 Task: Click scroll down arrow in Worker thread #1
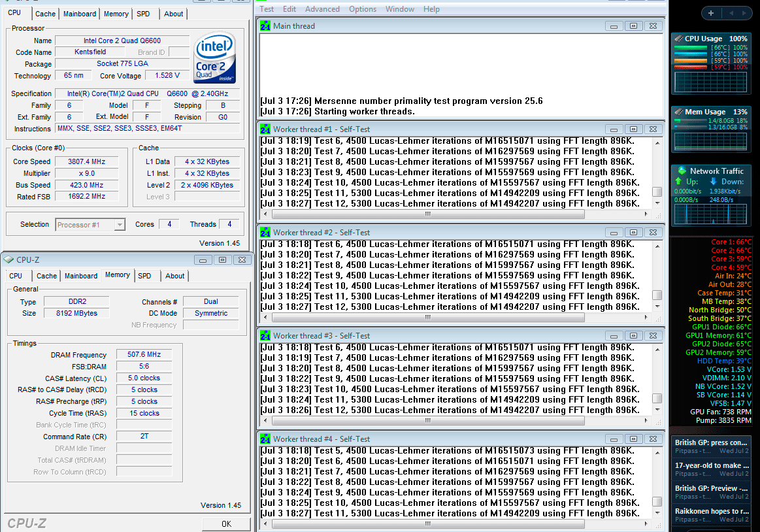[657, 203]
